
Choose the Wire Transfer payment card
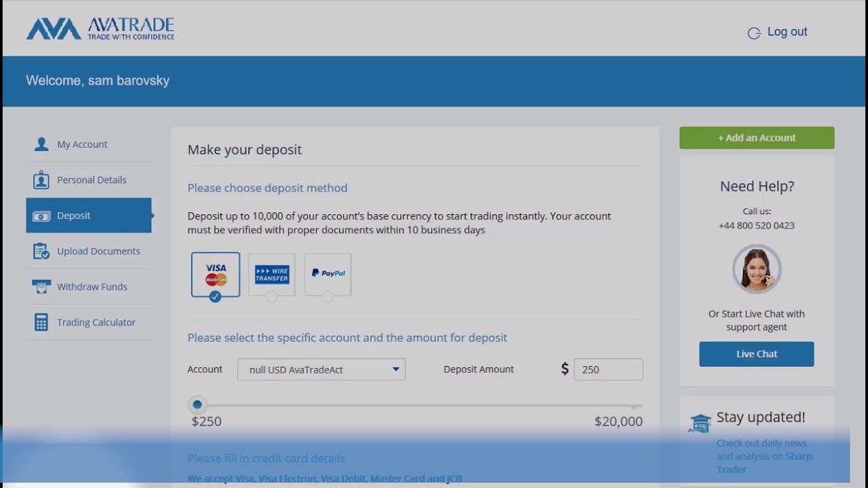click(272, 274)
